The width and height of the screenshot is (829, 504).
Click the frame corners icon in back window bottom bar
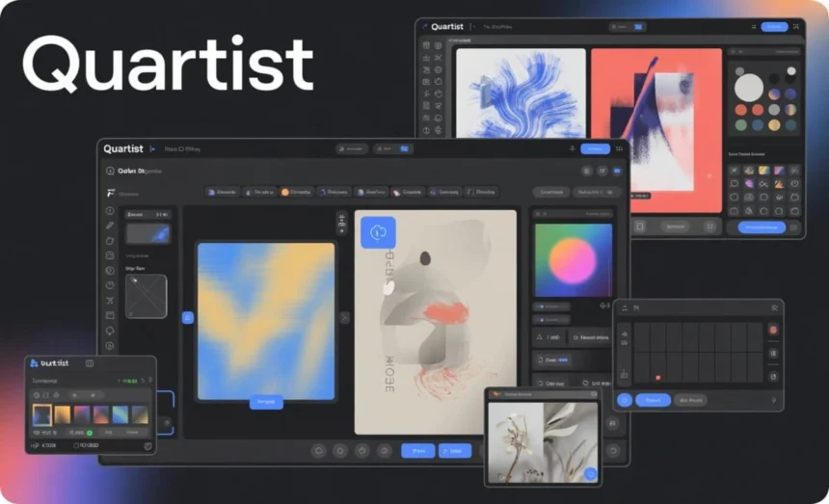tap(709, 226)
